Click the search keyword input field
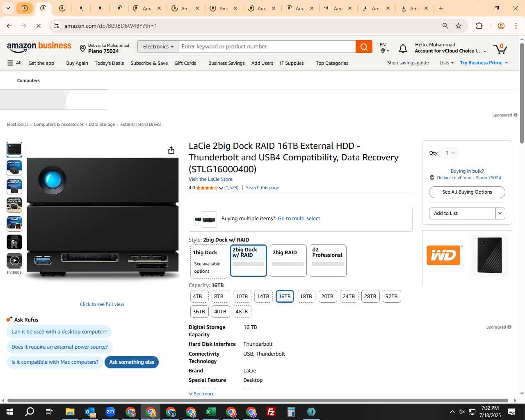Image resolution: width=525 pixels, height=420 pixels. tap(267, 47)
